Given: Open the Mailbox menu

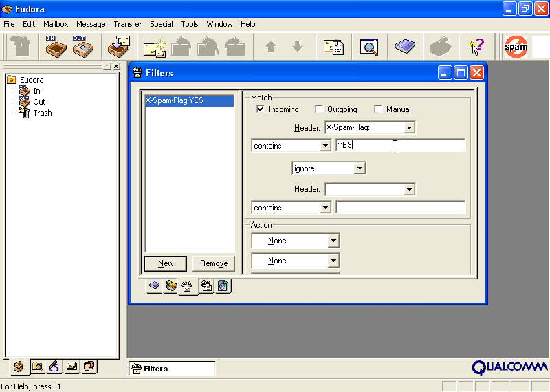Looking at the screenshot, I should [x=56, y=24].
